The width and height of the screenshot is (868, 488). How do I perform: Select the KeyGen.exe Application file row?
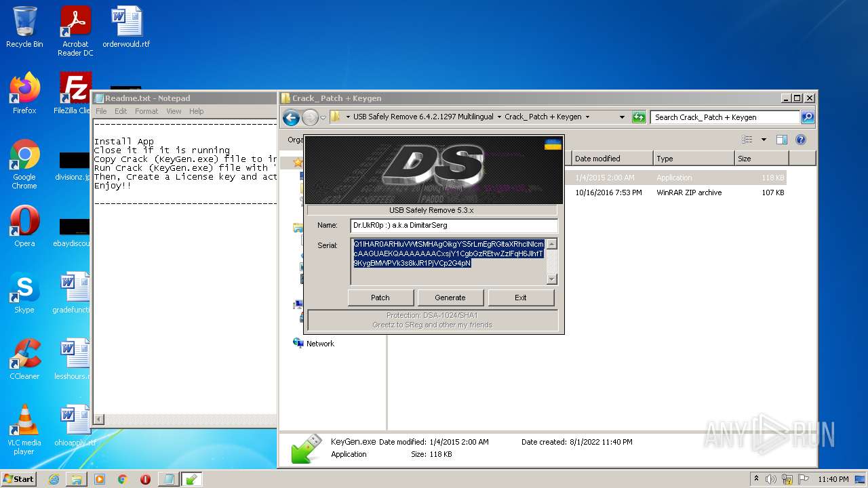tap(589, 178)
